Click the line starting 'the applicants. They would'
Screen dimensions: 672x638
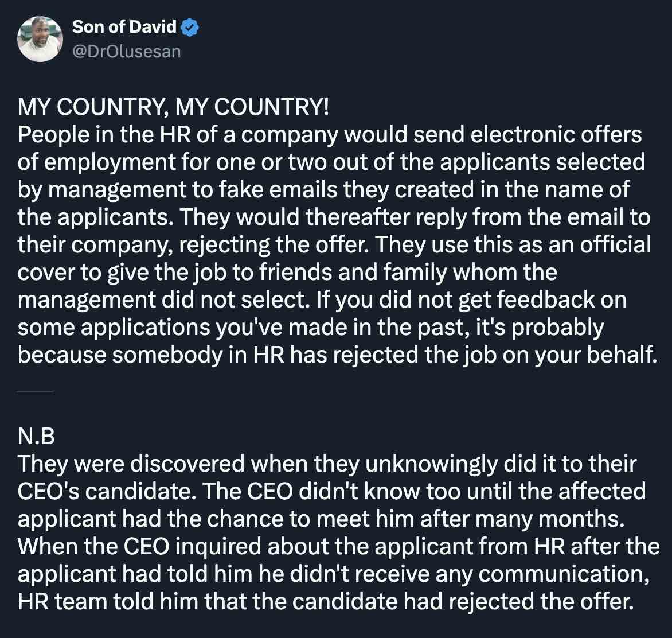tap(334, 217)
